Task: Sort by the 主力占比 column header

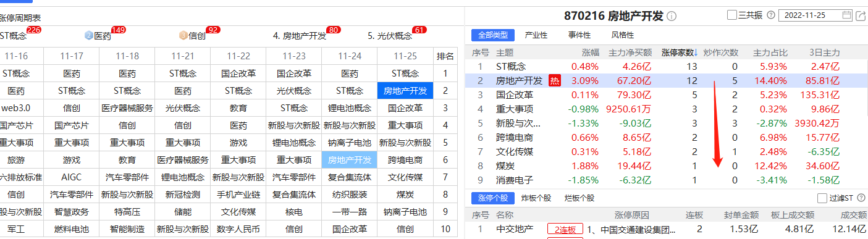Action: click(x=770, y=53)
